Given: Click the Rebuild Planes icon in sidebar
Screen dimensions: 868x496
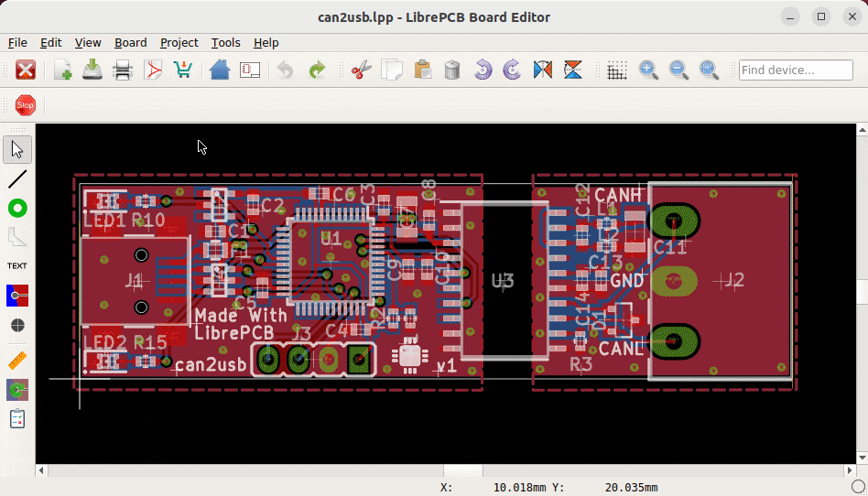Looking at the screenshot, I should 17,390.
